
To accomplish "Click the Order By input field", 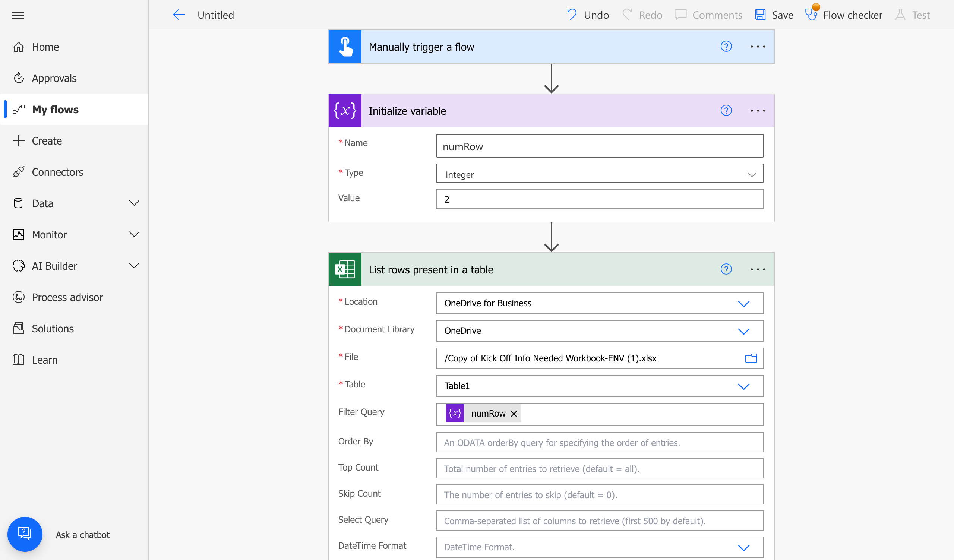I will coord(600,442).
